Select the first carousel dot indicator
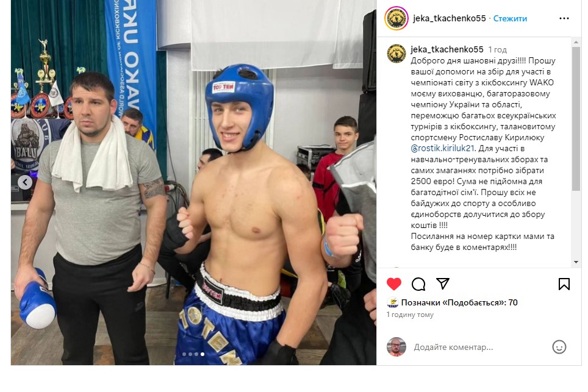 (x=184, y=354)
